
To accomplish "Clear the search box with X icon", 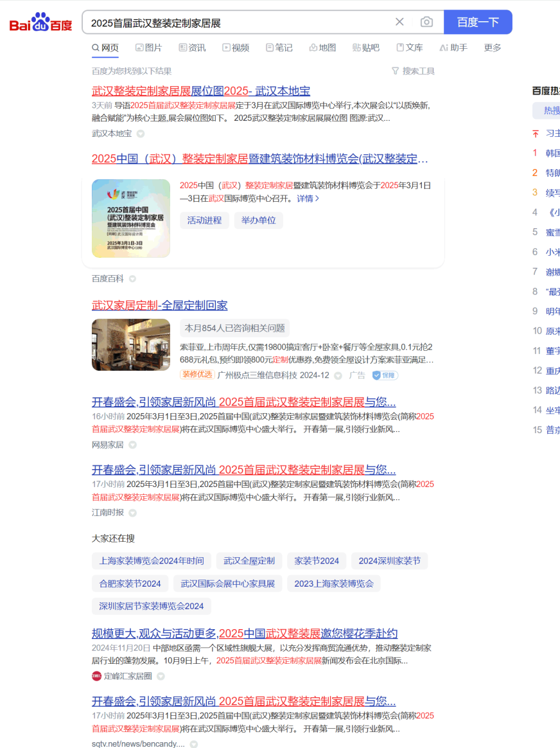I will 399,22.
